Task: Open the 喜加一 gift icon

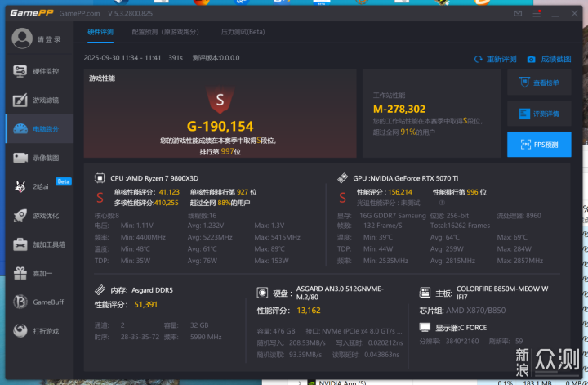Action: point(20,273)
